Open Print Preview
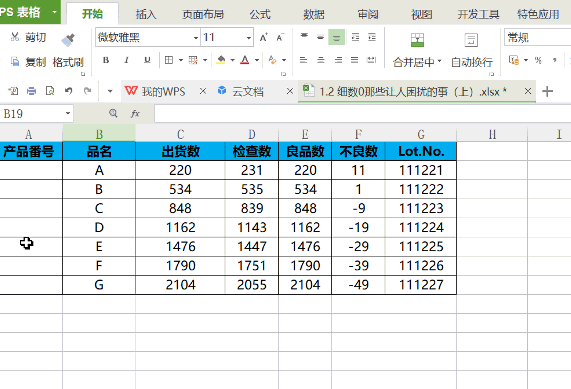This screenshot has height=389, width=571. [50, 91]
